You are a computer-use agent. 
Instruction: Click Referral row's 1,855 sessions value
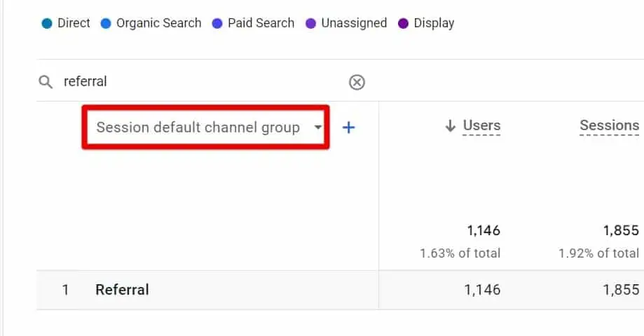pyautogui.click(x=619, y=290)
